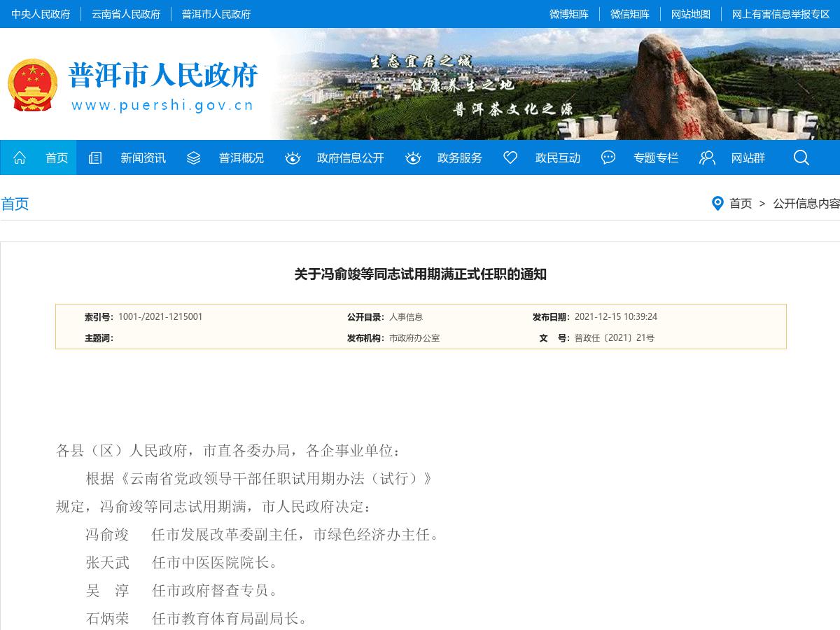Click the search magnifier icon

[801, 157]
